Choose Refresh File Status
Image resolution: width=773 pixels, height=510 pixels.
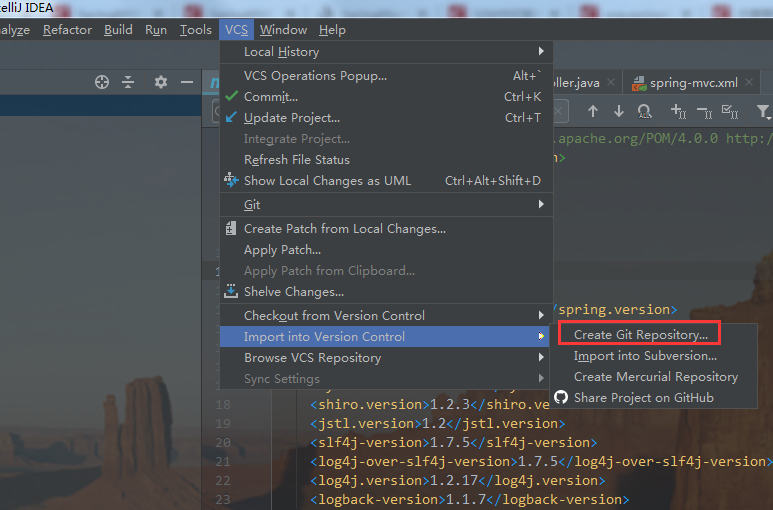pos(386,160)
